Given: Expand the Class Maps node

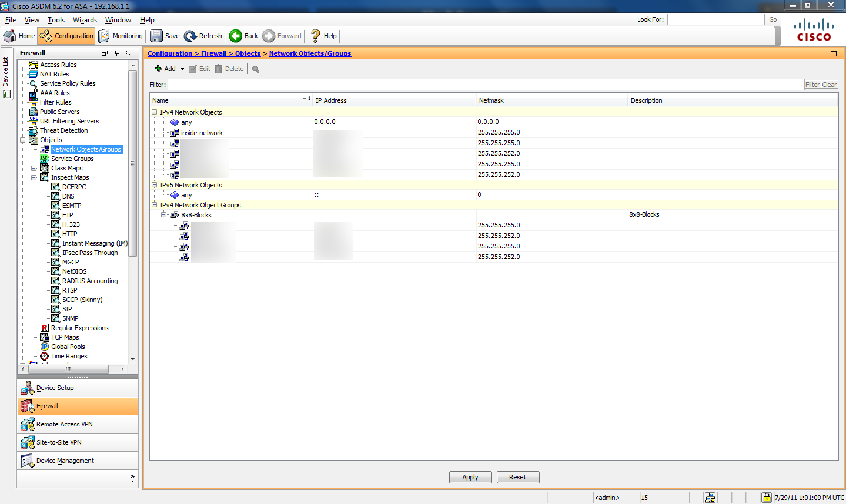Looking at the screenshot, I should [34, 168].
